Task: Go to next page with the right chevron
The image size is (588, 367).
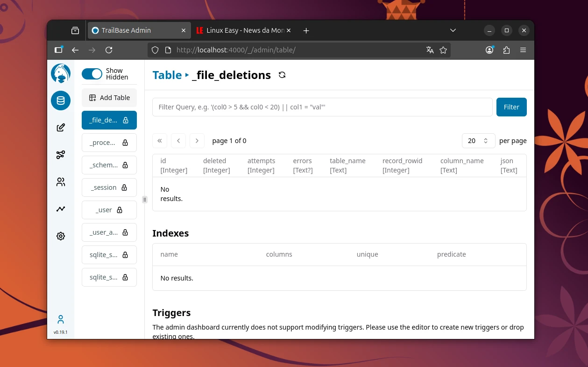Action: point(197,140)
